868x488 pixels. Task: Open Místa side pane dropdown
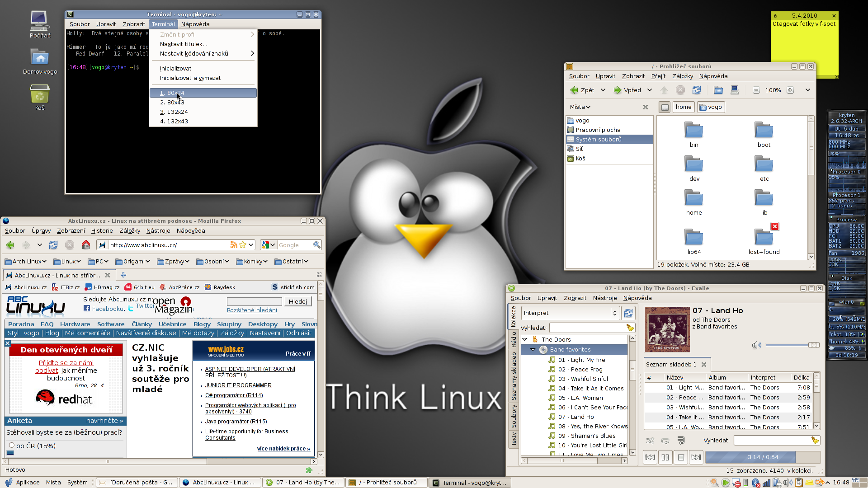tap(580, 107)
